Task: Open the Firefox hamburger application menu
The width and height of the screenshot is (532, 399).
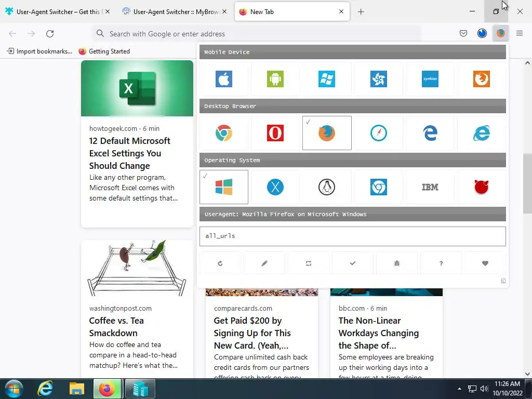Action: [x=519, y=33]
